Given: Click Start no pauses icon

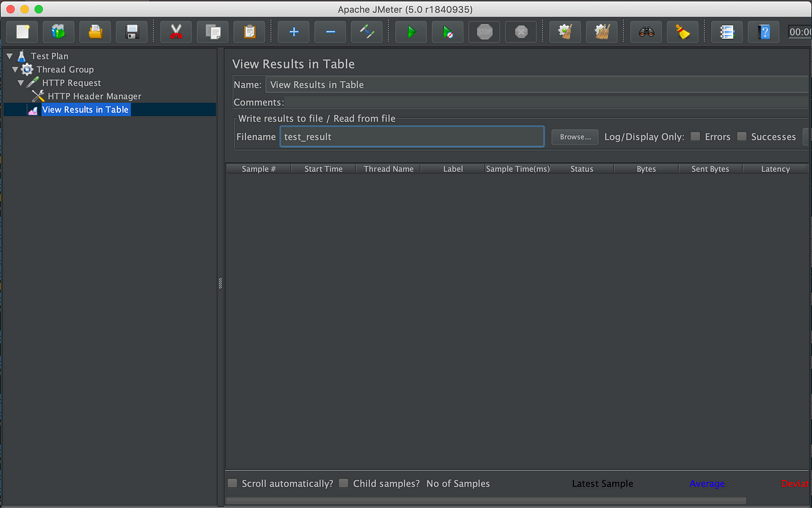Looking at the screenshot, I should click(448, 31).
